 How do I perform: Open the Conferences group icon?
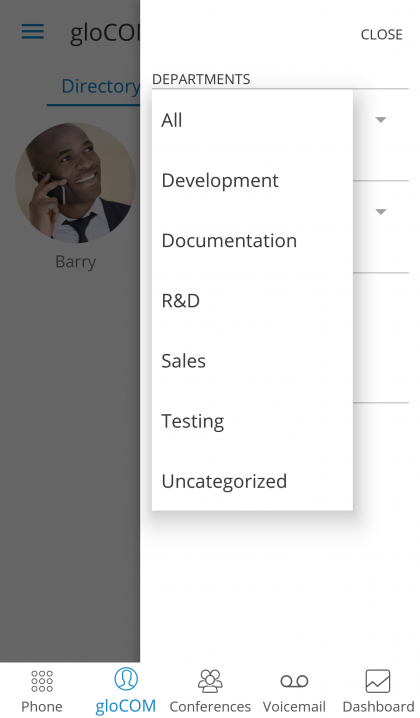210,680
